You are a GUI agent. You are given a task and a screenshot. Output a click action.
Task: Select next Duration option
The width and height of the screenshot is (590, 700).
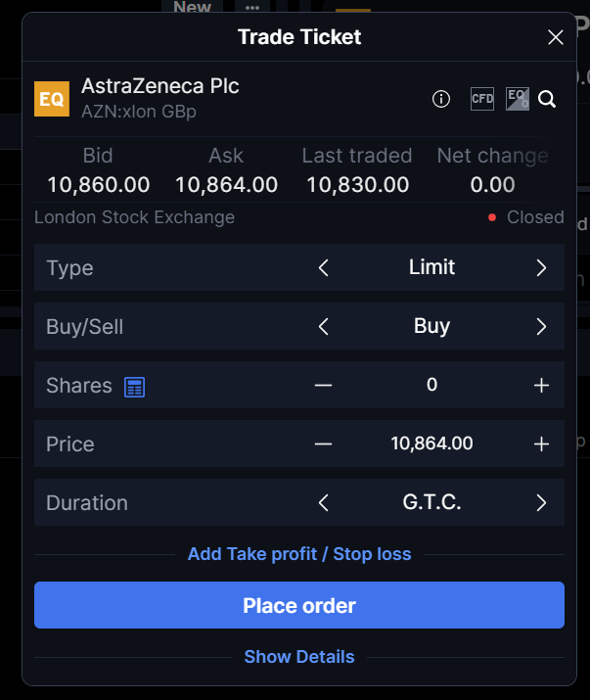point(541,503)
